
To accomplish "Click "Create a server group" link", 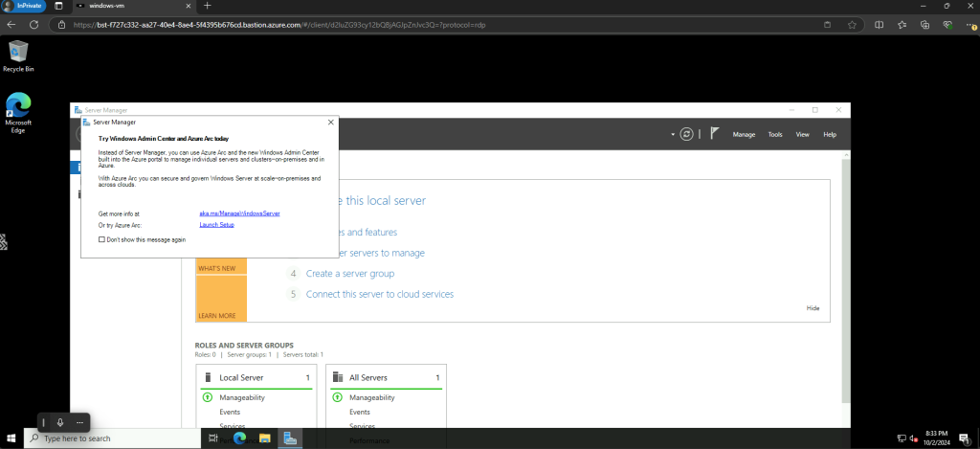I will tap(350, 273).
